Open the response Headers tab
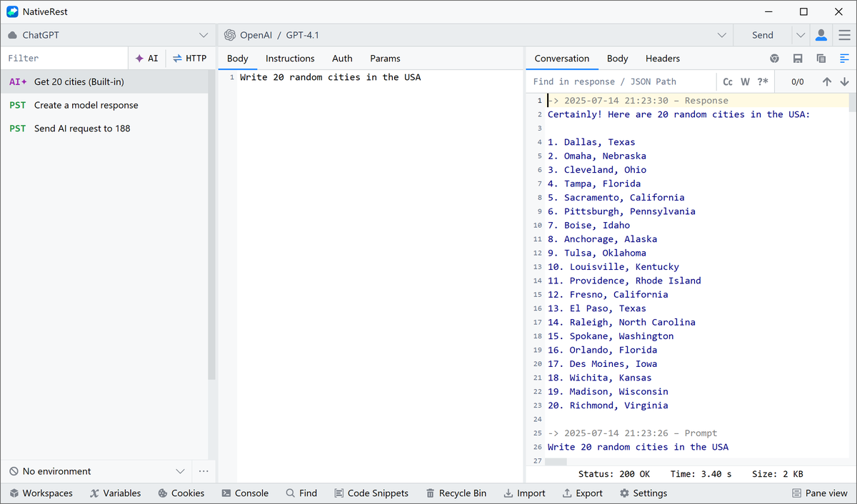Screen dimensions: 857x504 tap(663, 59)
